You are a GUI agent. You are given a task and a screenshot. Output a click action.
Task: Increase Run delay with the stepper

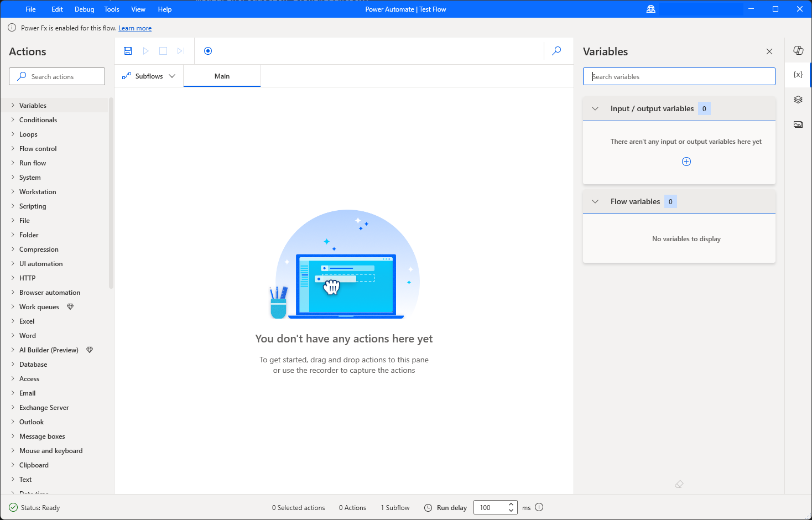click(x=511, y=505)
